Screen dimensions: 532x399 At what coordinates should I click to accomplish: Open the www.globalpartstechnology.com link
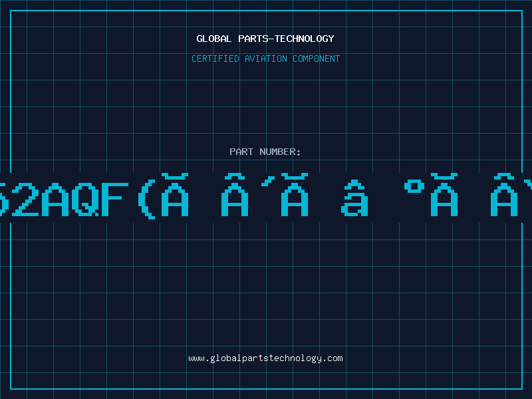(265, 358)
